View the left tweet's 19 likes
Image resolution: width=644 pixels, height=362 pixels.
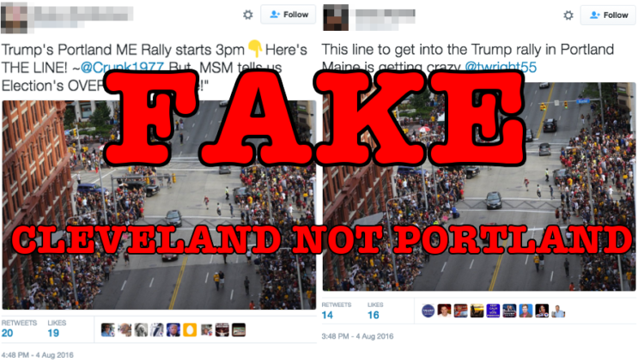(x=57, y=329)
